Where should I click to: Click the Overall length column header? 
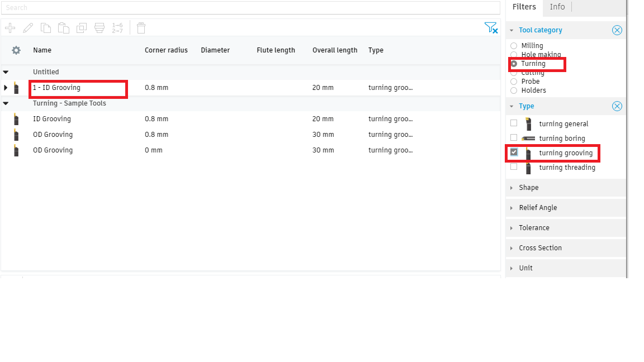pyautogui.click(x=335, y=50)
